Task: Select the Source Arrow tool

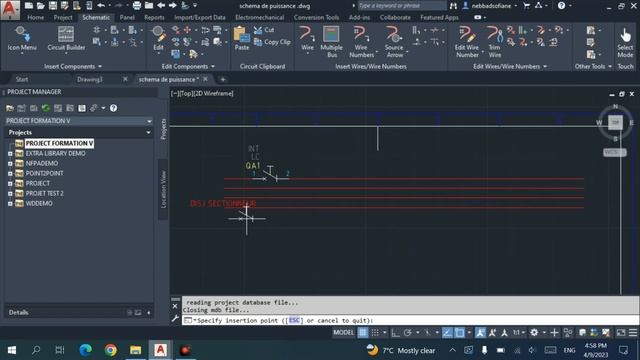Action: (x=394, y=42)
